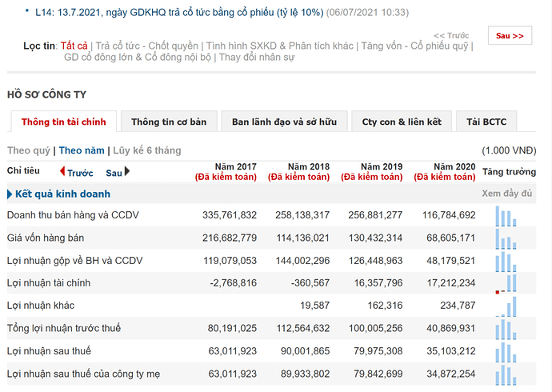The height and width of the screenshot is (392, 552).
Task: Switch to Thông tin cơ bản tab
Action: pos(169,122)
